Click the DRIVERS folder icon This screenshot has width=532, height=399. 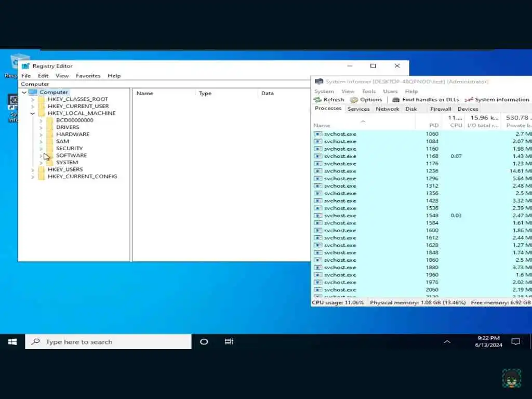pyautogui.click(x=49, y=127)
